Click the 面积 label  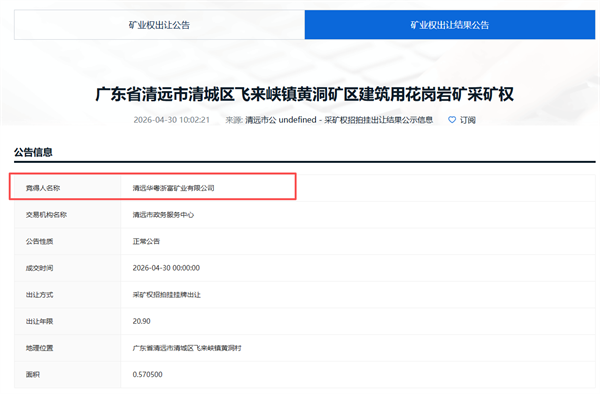coord(33,374)
